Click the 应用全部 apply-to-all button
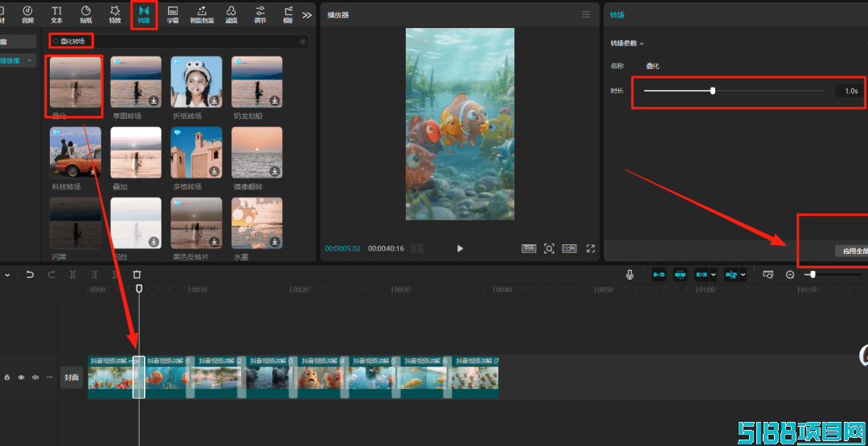868x446 pixels. click(x=851, y=252)
